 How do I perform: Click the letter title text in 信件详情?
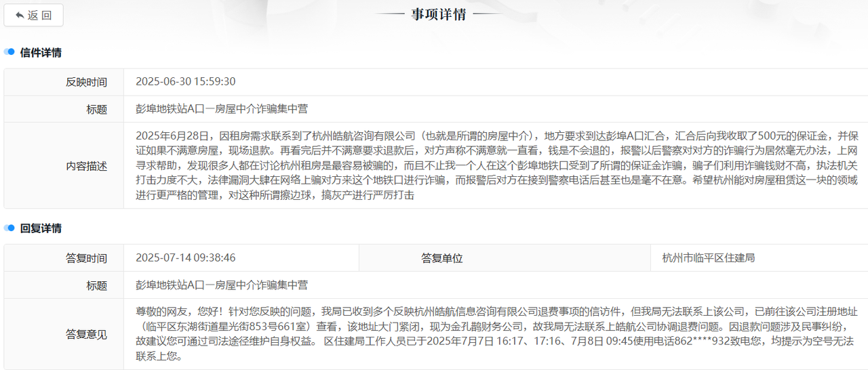[222, 108]
